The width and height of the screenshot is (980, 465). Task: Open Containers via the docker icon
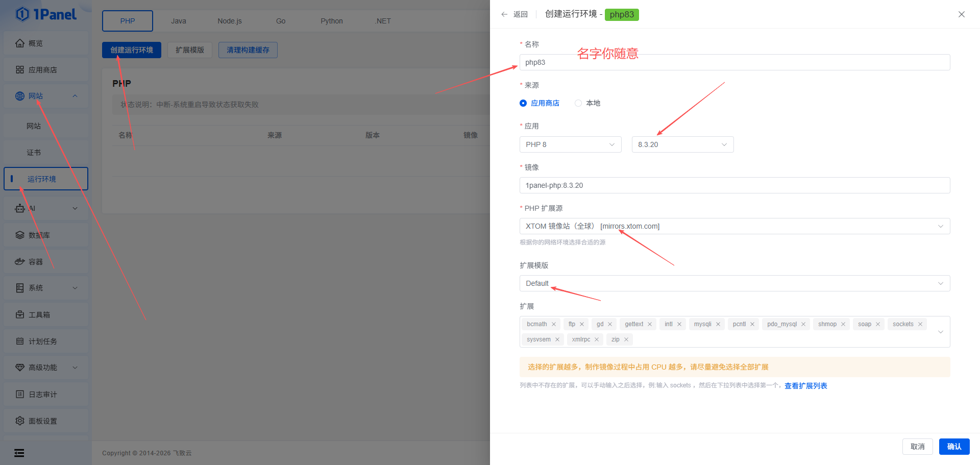20,262
